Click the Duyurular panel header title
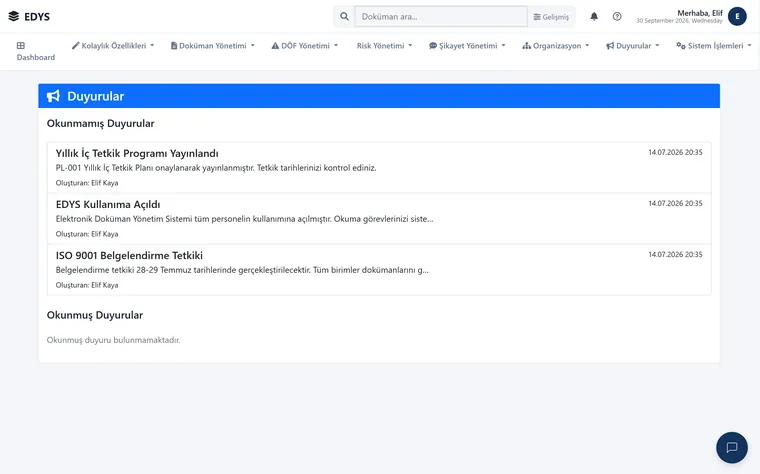 tap(95, 96)
